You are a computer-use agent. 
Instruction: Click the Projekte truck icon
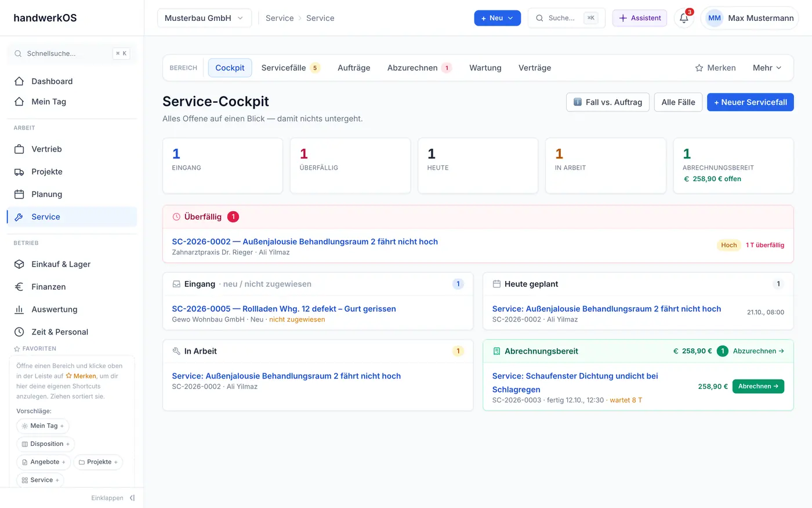(19, 172)
